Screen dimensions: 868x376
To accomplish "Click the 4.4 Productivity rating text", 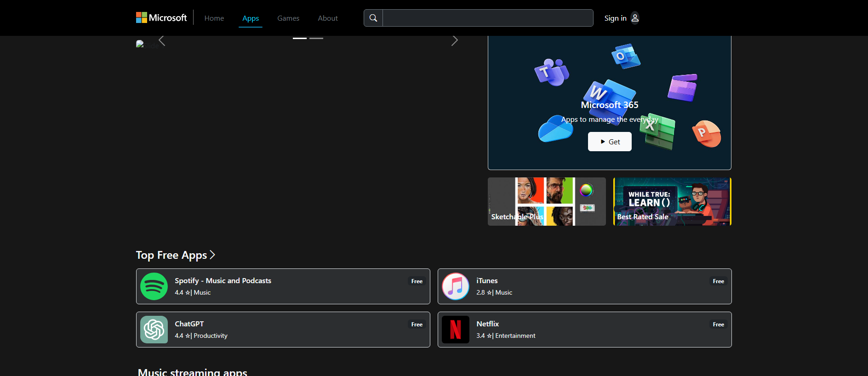I will [201, 336].
